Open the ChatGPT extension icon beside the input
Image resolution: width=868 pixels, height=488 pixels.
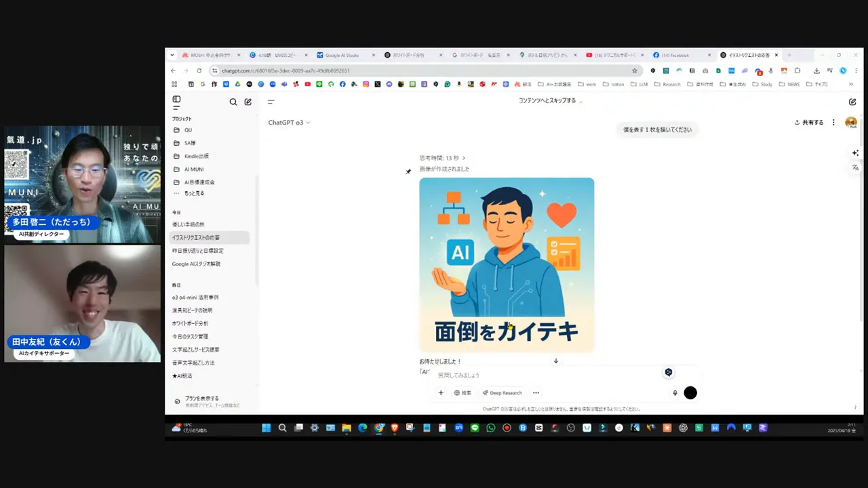click(x=669, y=372)
